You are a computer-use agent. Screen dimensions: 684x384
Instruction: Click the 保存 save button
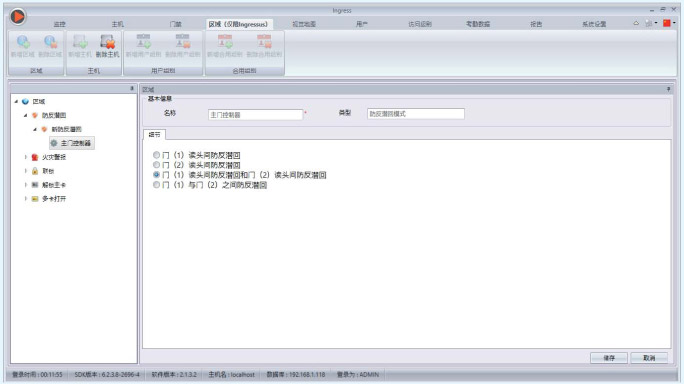[609, 358]
